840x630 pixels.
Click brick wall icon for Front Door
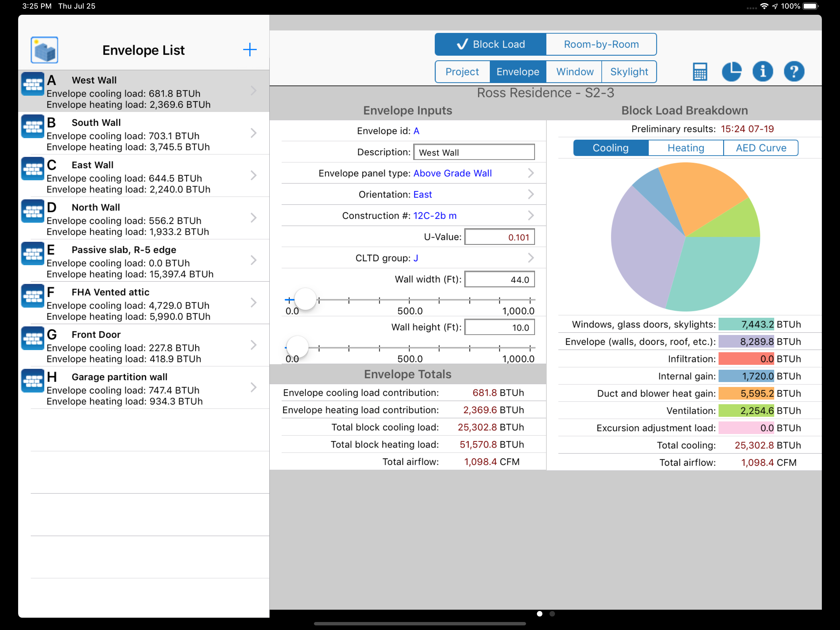click(33, 338)
